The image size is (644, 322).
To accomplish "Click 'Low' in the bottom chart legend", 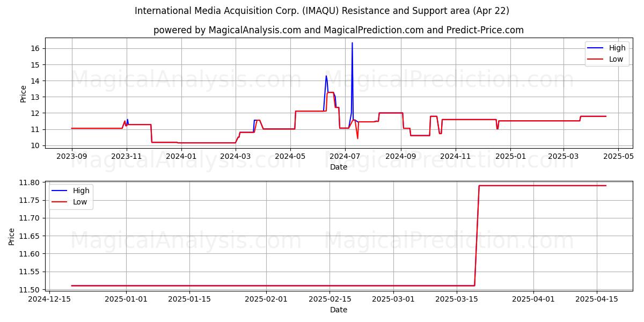I will pos(80,202).
